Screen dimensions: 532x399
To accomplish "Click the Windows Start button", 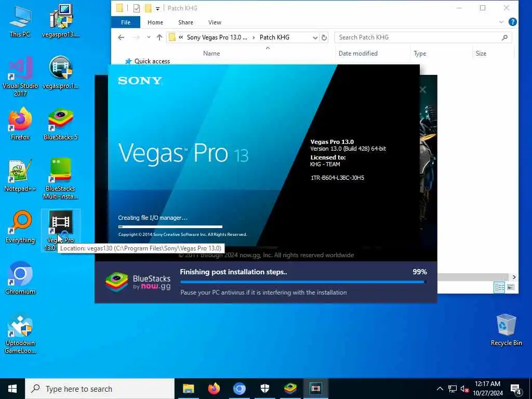I will [x=12, y=389].
